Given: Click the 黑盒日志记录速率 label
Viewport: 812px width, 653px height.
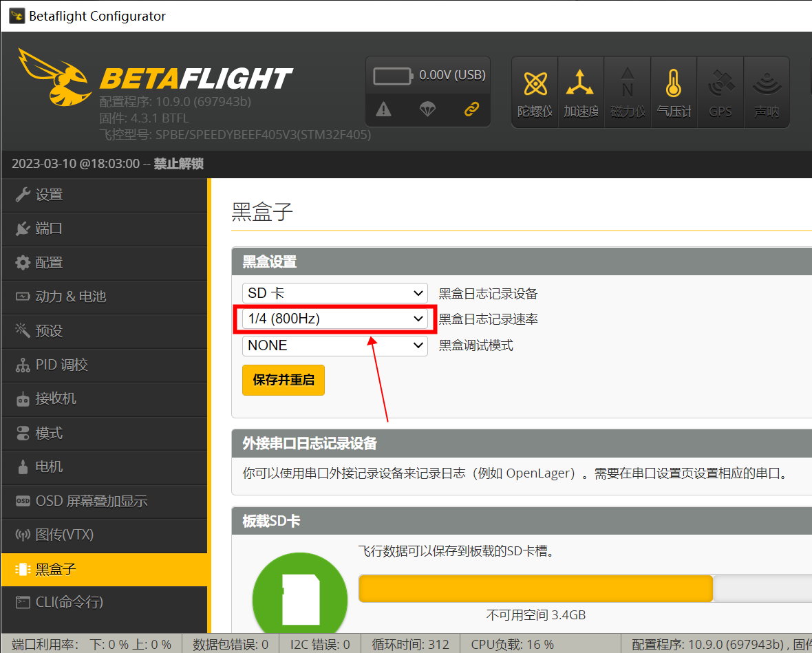Looking at the screenshot, I should (489, 319).
